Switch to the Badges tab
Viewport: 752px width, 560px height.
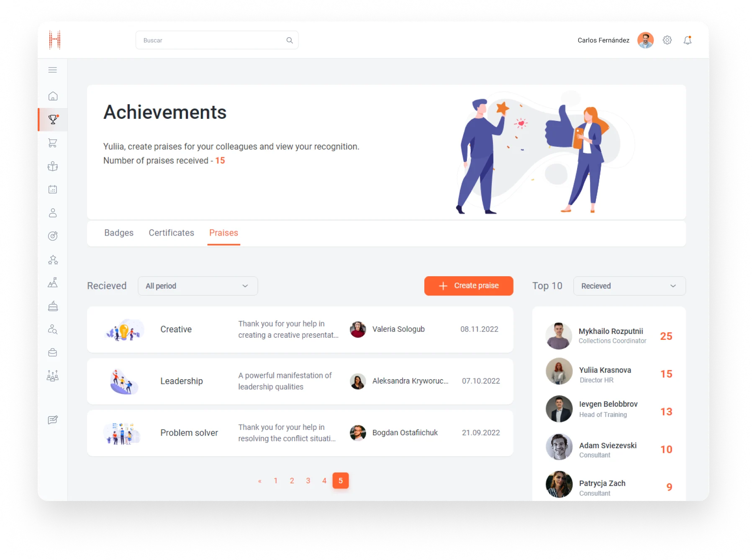pyautogui.click(x=119, y=233)
